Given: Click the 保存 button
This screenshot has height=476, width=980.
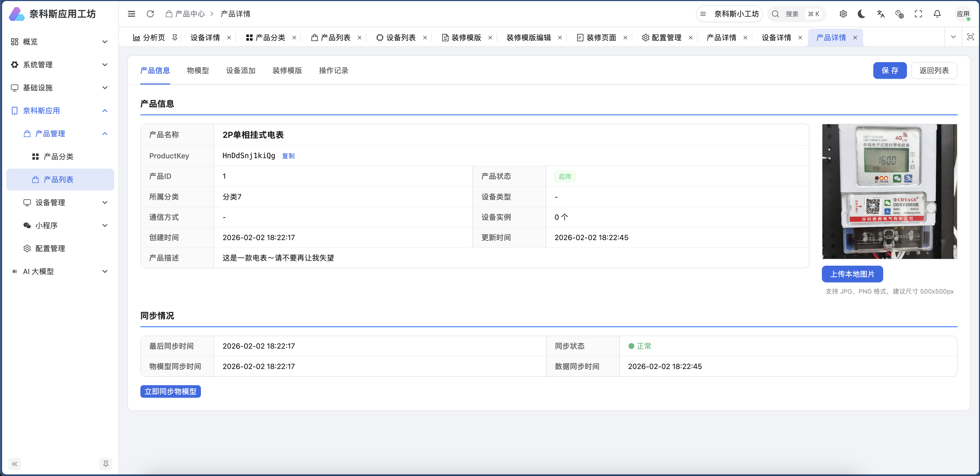Looking at the screenshot, I should click(x=889, y=70).
